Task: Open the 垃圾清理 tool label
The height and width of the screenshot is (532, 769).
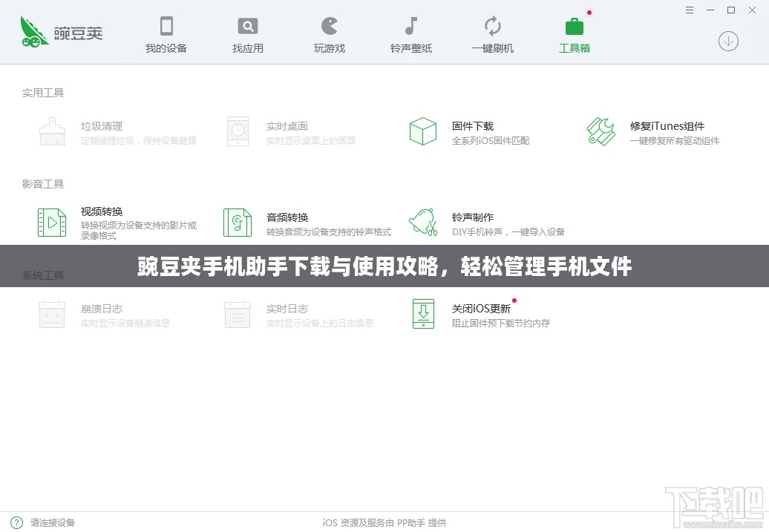Action: tap(102, 126)
